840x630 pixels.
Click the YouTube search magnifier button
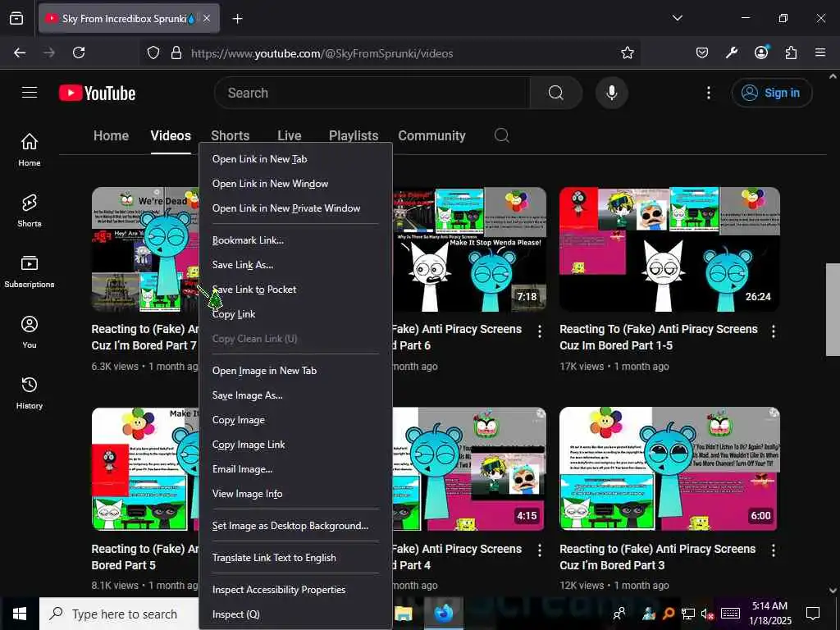pyautogui.click(x=555, y=93)
